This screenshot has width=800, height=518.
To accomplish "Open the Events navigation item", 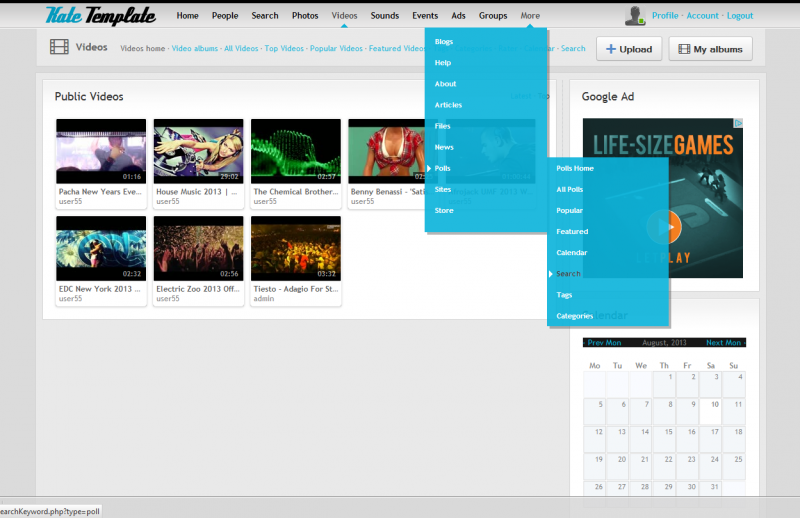I will 425,16.
